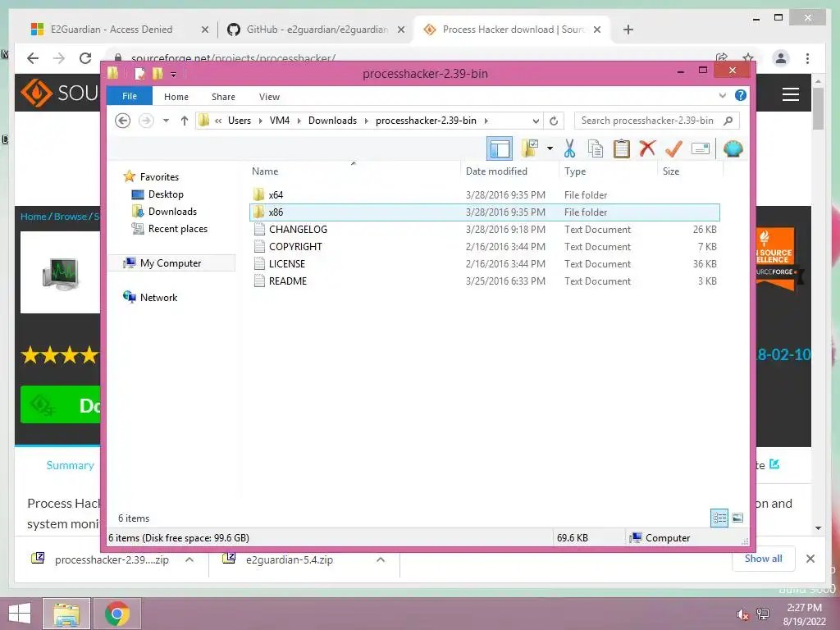Viewport: 840px width, 630px height.
Task: Expand the hidden path chevron before Users
Action: point(218,121)
